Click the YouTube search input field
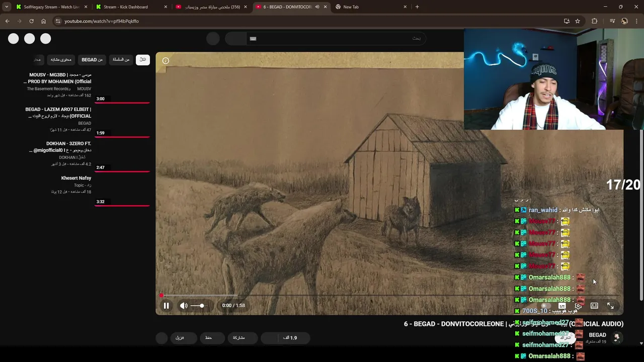Image resolution: width=644 pixels, height=362 pixels. (336, 39)
